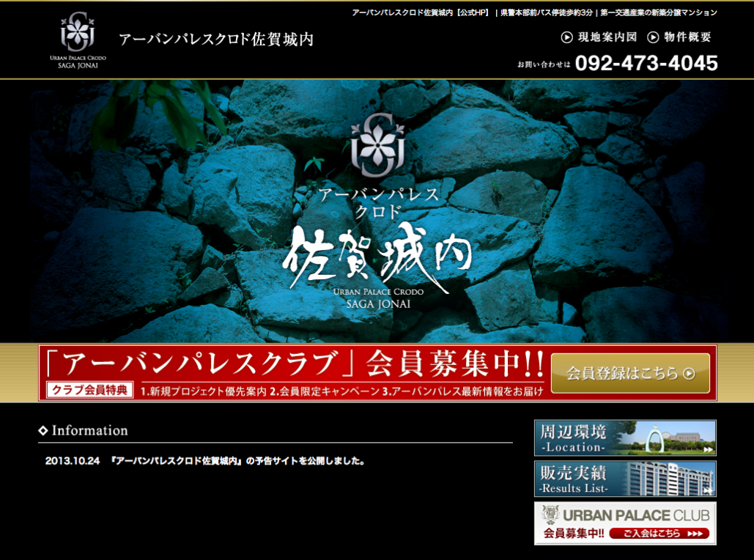Click the blue stone wall hero image
Viewport: 754px width, 560px height.
tap(377, 210)
